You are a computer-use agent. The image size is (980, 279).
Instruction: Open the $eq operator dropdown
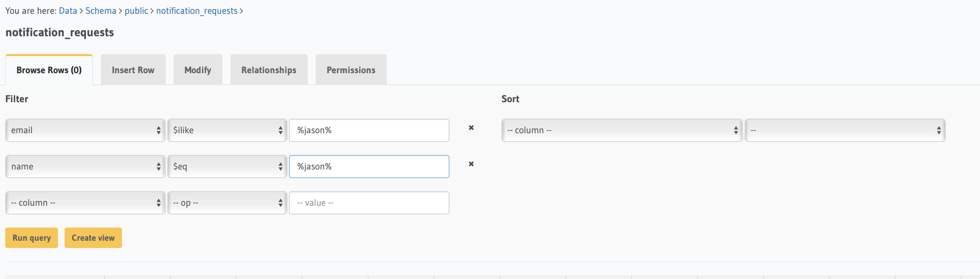tap(227, 167)
